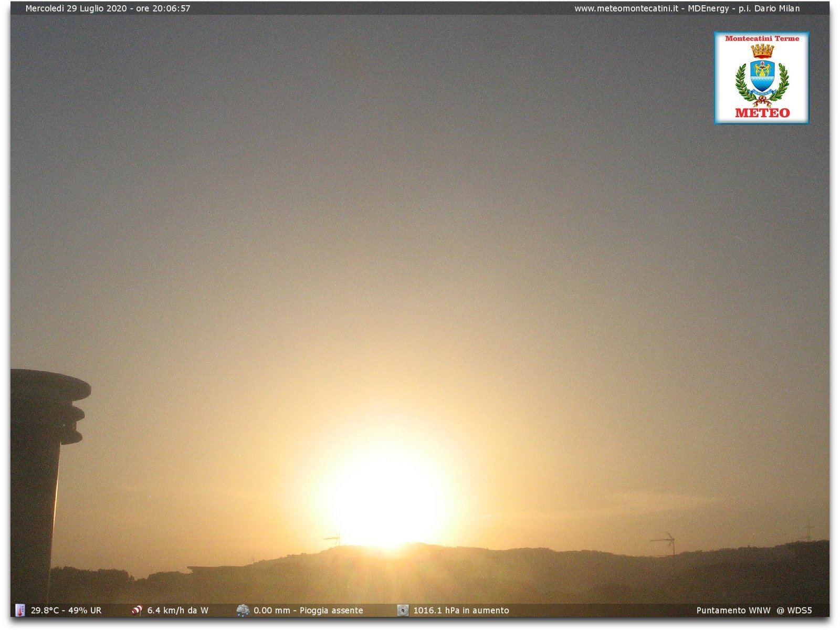
Task: Click 'Montecatini Terme' title in logo
Action: [762, 38]
